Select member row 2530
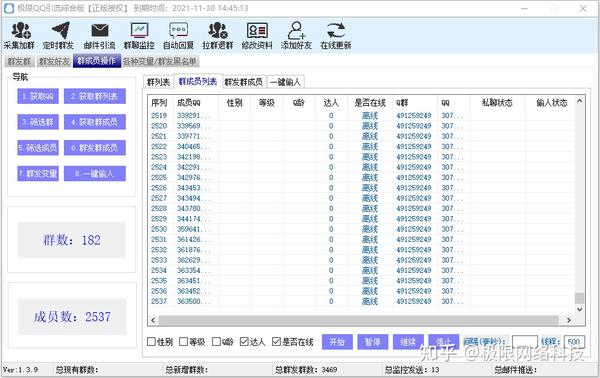The image size is (600, 378). 362,229
